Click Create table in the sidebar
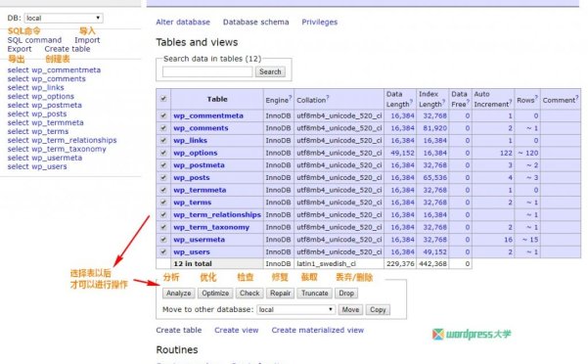Viewport: 588px width, 364px height. [68, 49]
